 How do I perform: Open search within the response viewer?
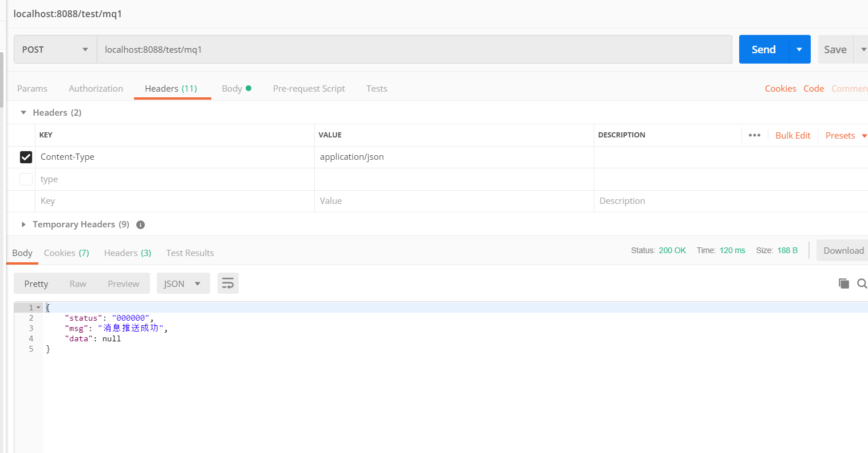(862, 283)
